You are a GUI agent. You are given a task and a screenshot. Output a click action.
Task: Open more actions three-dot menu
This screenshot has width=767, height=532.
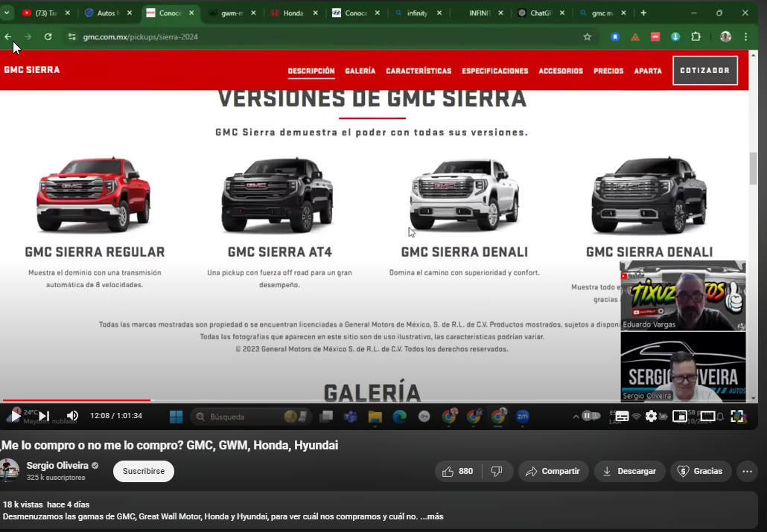click(x=747, y=472)
